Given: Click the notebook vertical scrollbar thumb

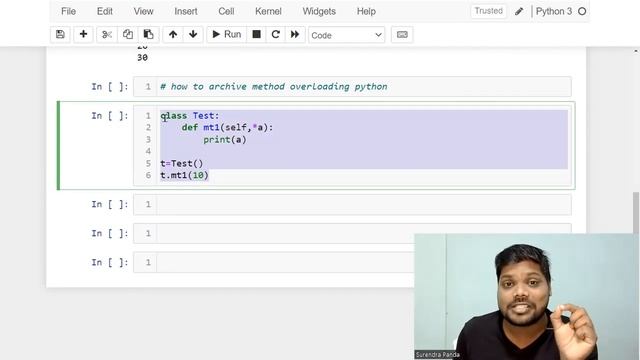Looking at the screenshot, I should point(636,212).
